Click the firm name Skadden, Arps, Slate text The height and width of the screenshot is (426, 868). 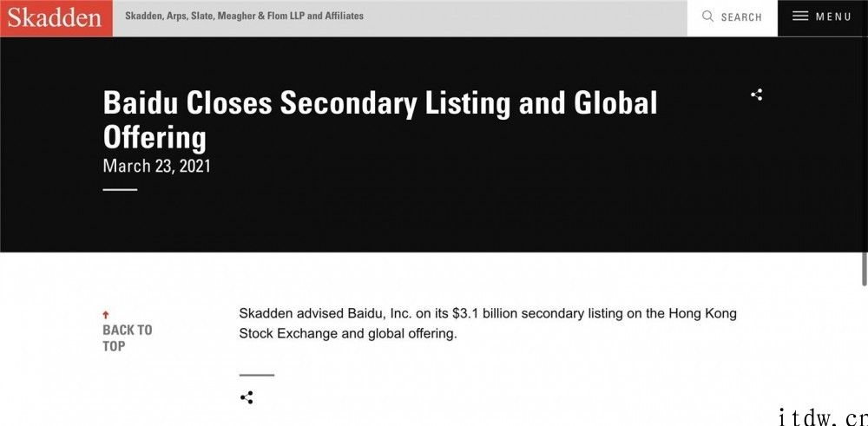click(244, 16)
